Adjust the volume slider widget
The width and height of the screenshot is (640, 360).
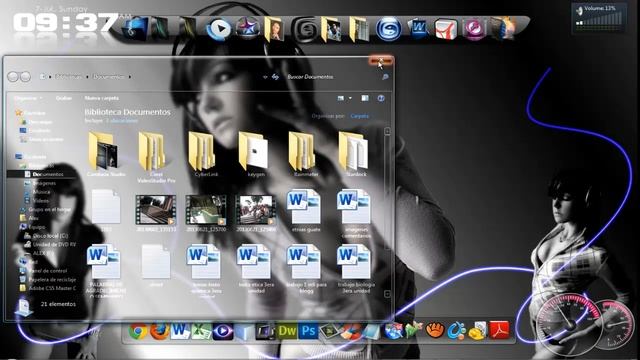(x=600, y=18)
